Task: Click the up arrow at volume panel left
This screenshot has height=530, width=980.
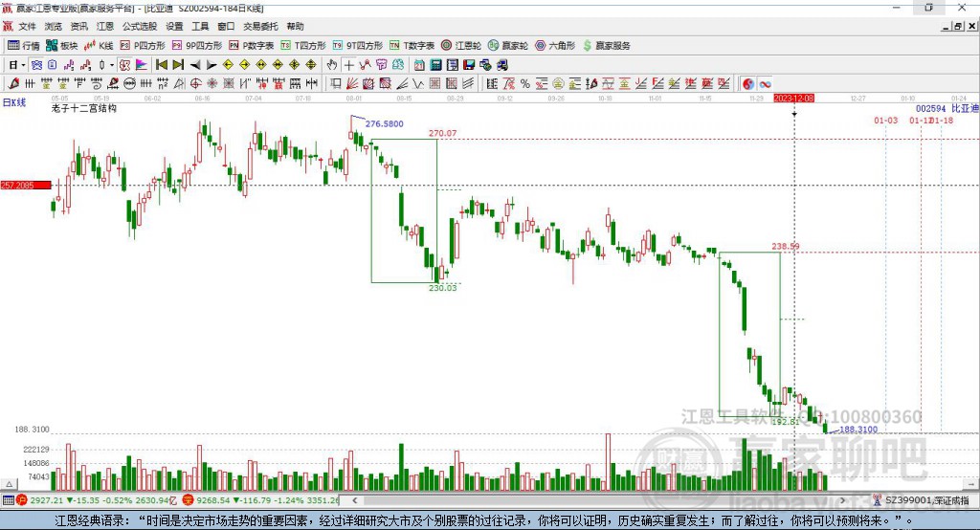Action: click(9, 484)
